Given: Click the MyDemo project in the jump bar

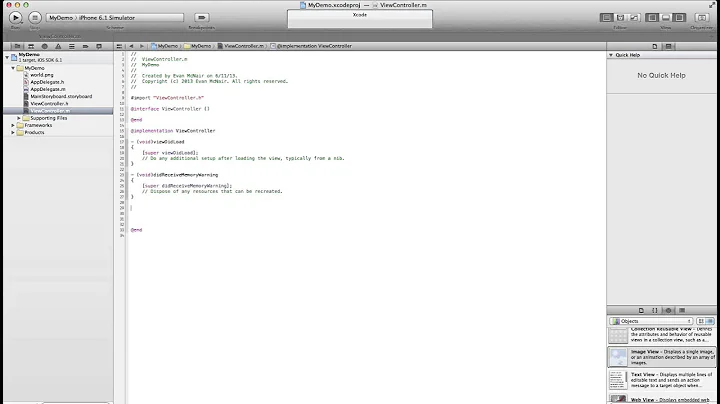Looking at the screenshot, I should coord(165,46).
